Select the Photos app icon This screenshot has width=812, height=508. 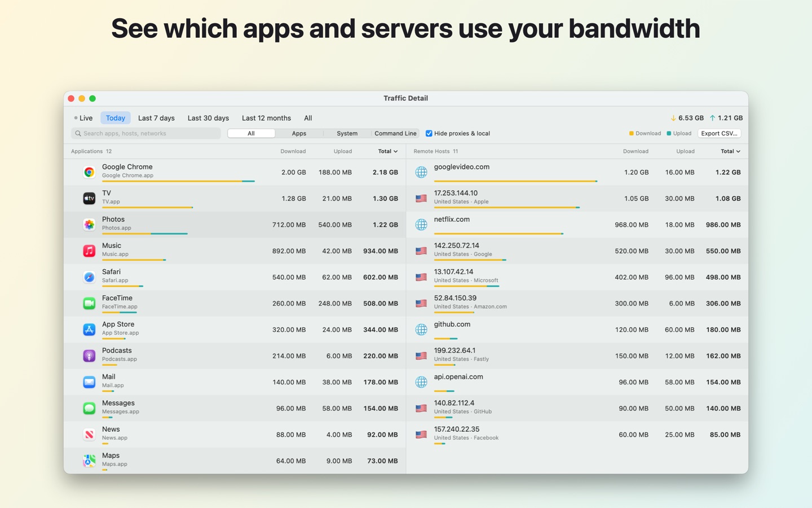point(89,225)
